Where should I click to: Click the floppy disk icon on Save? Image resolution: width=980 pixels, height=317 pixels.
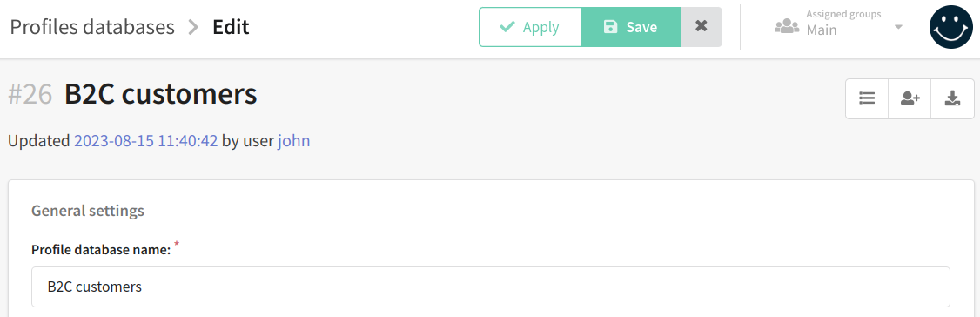pos(610,27)
